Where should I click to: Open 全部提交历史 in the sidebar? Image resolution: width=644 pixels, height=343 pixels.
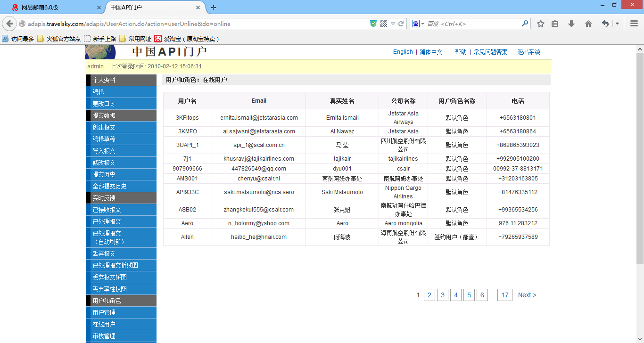tap(121, 186)
